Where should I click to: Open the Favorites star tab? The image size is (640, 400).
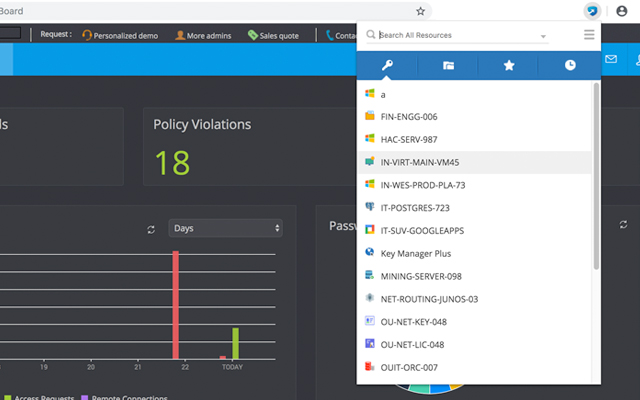pyautogui.click(x=509, y=65)
